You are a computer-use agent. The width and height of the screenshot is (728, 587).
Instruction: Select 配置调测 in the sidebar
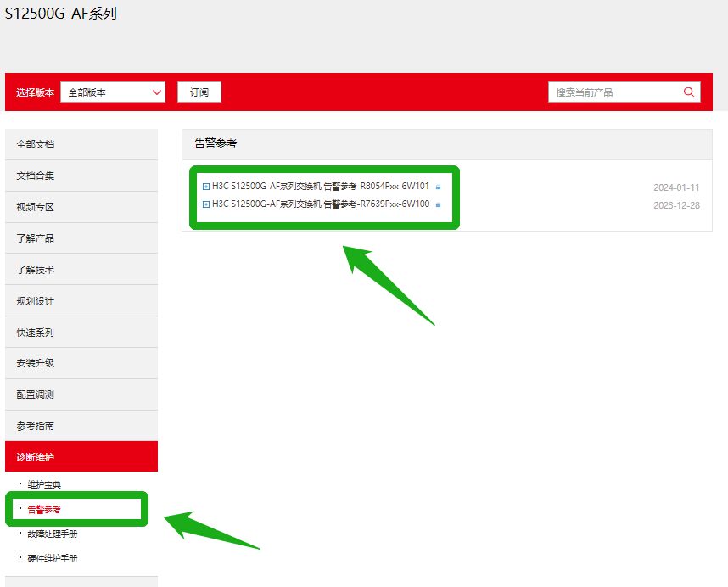(81, 395)
